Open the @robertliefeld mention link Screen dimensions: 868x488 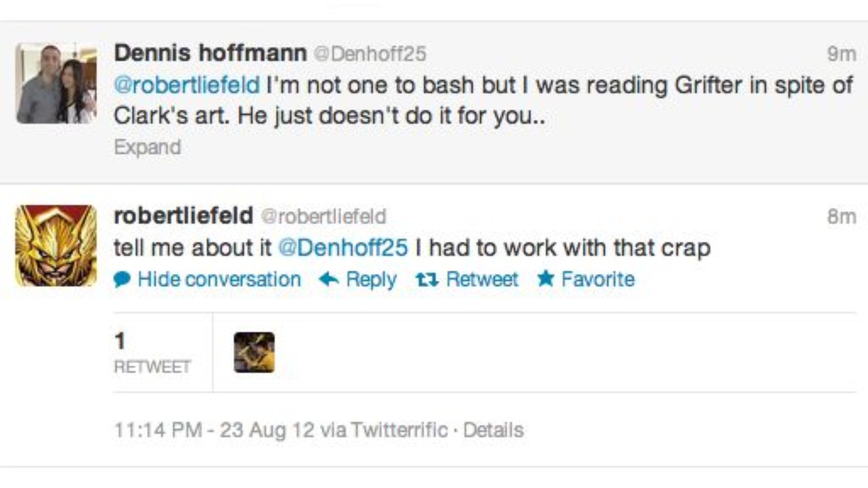[x=187, y=85]
